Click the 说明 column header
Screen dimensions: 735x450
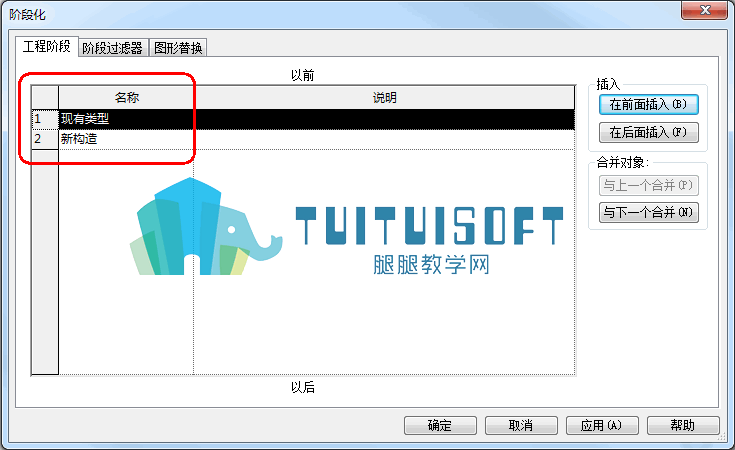coord(384,98)
